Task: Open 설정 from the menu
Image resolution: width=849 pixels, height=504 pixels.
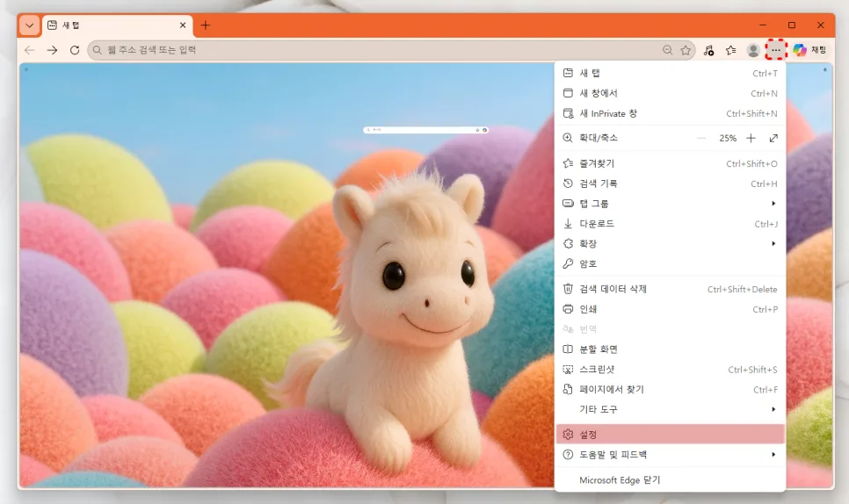Action: [x=671, y=435]
